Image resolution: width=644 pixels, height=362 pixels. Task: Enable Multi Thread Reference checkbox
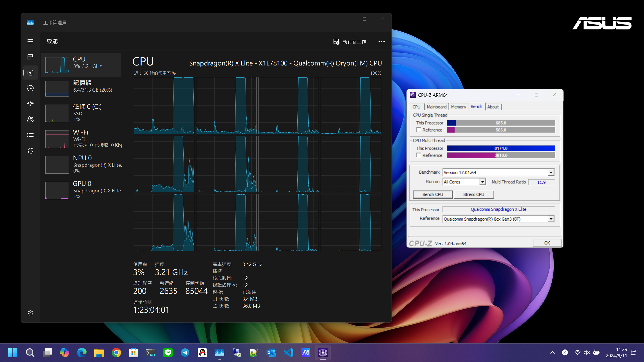tap(419, 155)
